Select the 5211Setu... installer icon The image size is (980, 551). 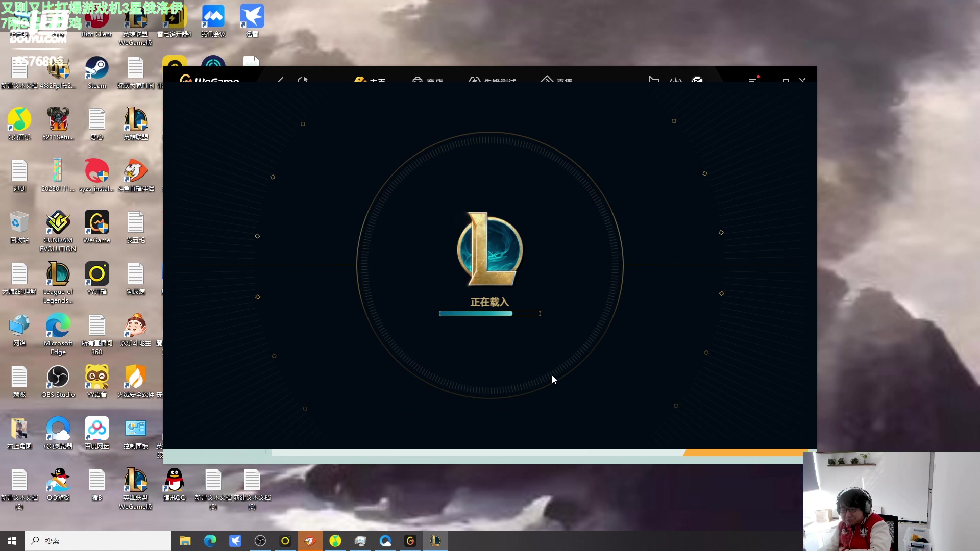(58, 124)
